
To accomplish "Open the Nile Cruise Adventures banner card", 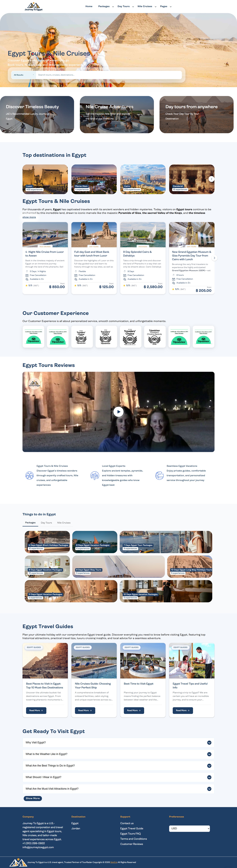I will tap(117, 115).
